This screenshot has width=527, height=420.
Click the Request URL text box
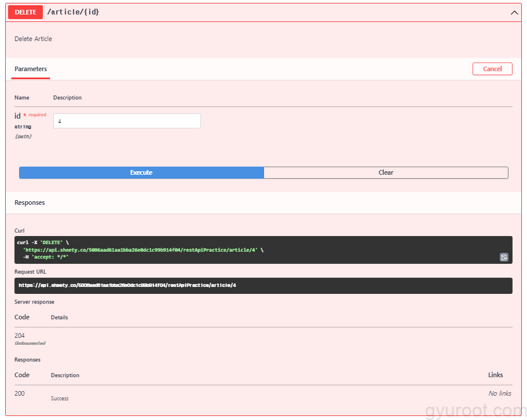point(263,285)
